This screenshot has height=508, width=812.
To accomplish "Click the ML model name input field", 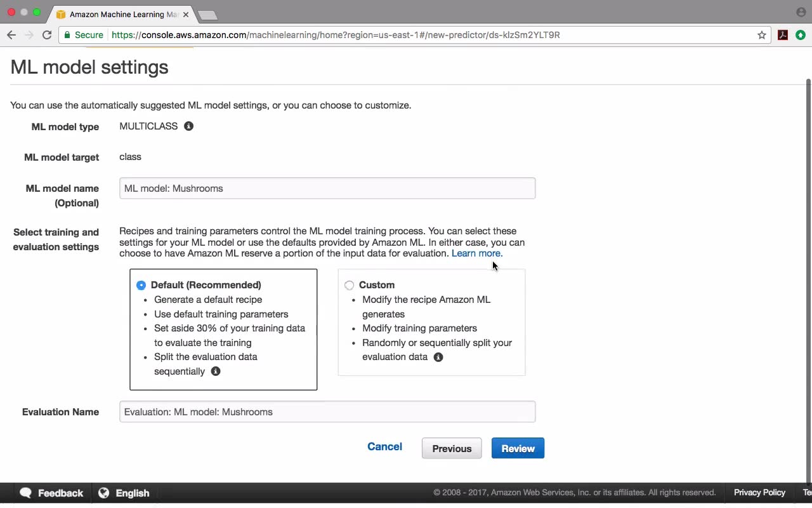I will [327, 189].
